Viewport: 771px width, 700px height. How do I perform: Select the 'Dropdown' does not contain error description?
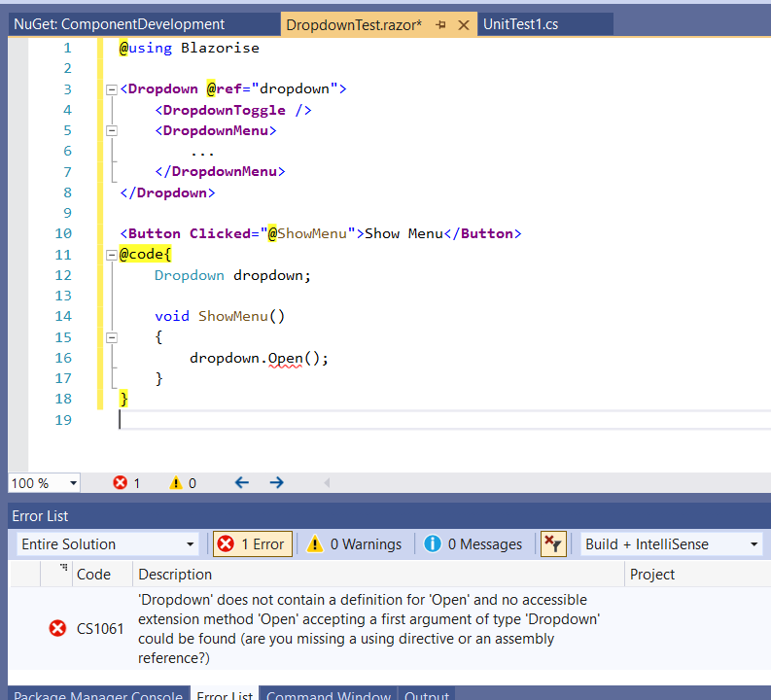pos(368,629)
